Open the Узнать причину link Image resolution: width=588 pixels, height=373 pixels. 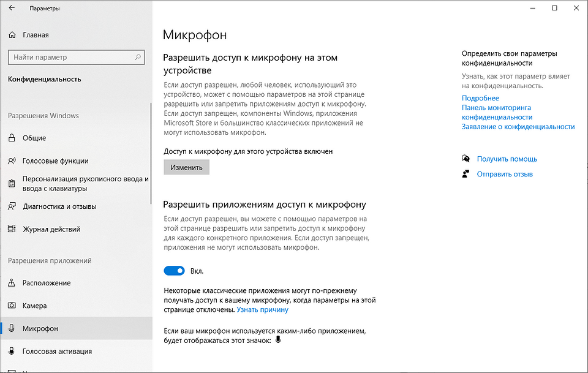262,310
